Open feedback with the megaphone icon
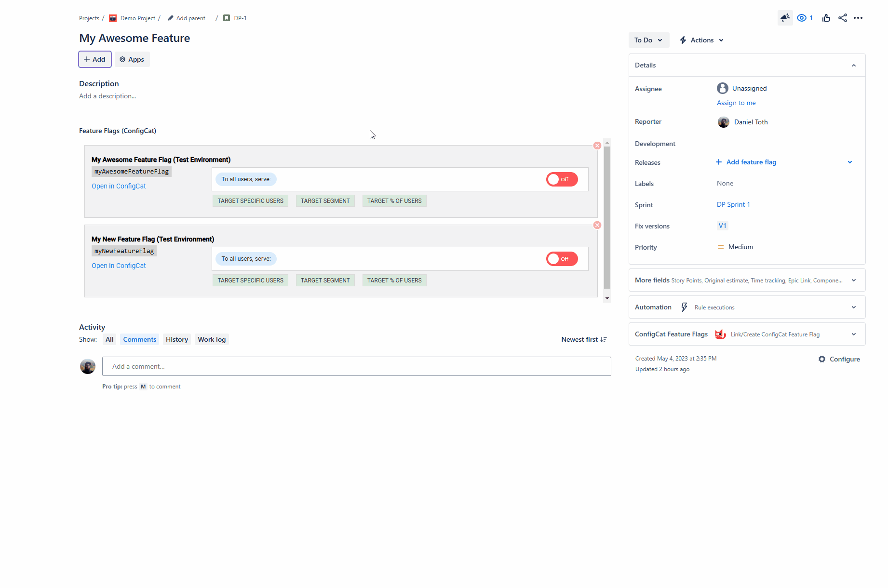The image size is (888, 588). coord(785,18)
